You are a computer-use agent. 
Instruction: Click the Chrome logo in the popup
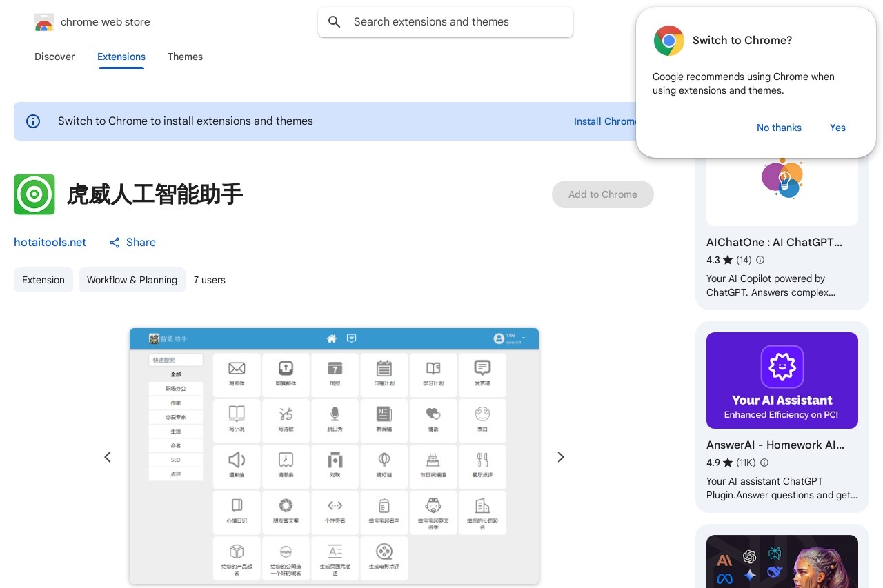click(x=668, y=41)
